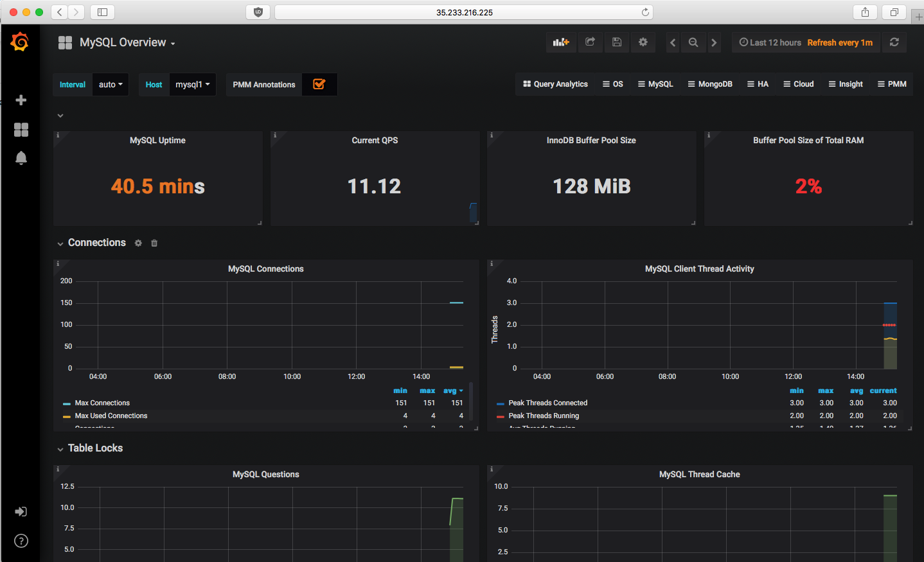Share the dashboard using share icon
The height and width of the screenshot is (562, 924).
click(x=590, y=42)
